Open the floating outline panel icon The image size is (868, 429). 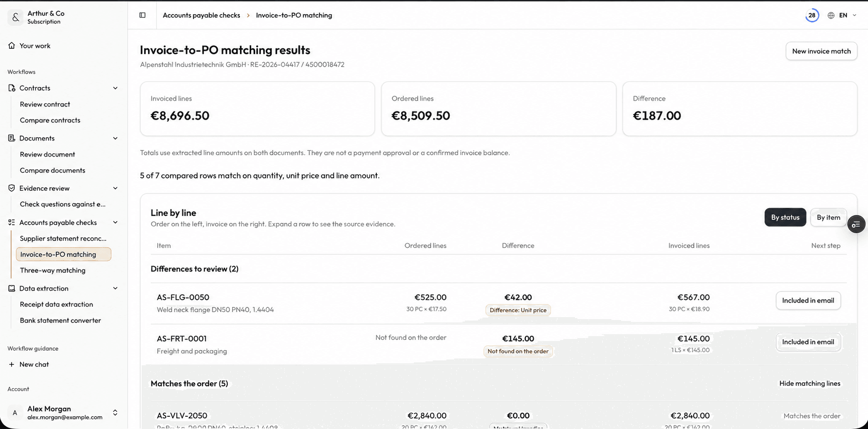click(x=856, y=224)
